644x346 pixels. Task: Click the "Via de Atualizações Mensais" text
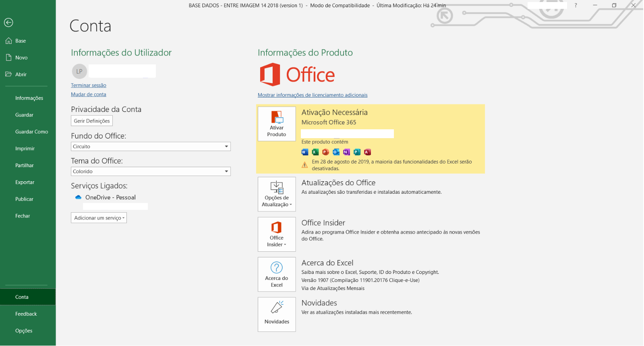click(333, 288)
